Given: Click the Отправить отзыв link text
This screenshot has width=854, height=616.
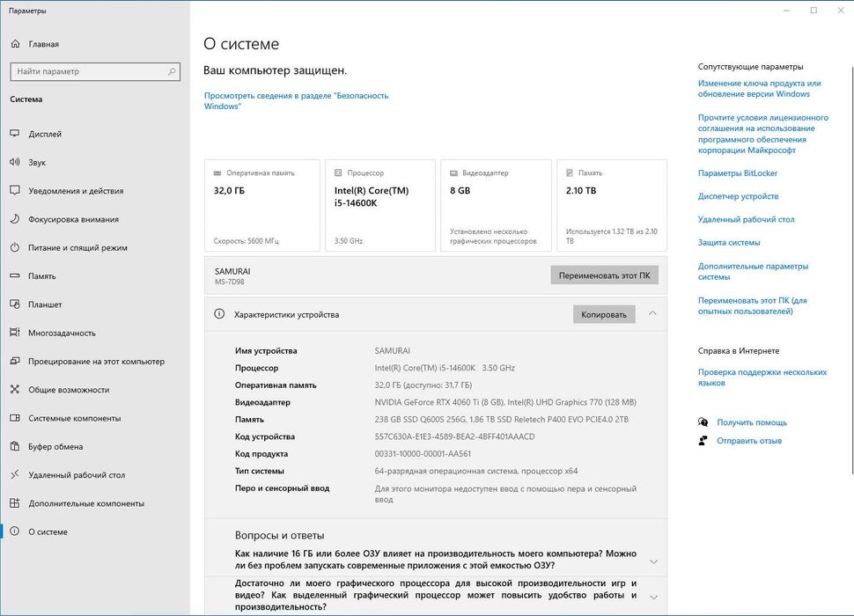Looking at the screenshot, I should [749, 441].
